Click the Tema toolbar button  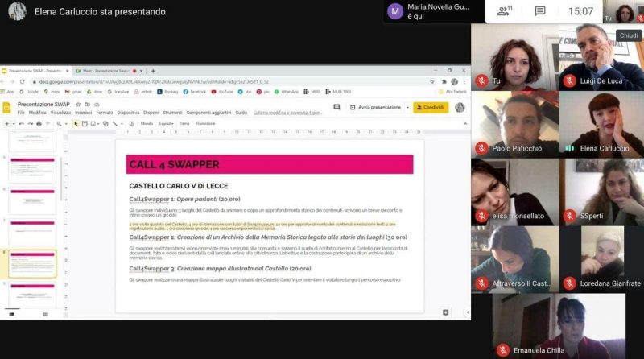point(185,124)
